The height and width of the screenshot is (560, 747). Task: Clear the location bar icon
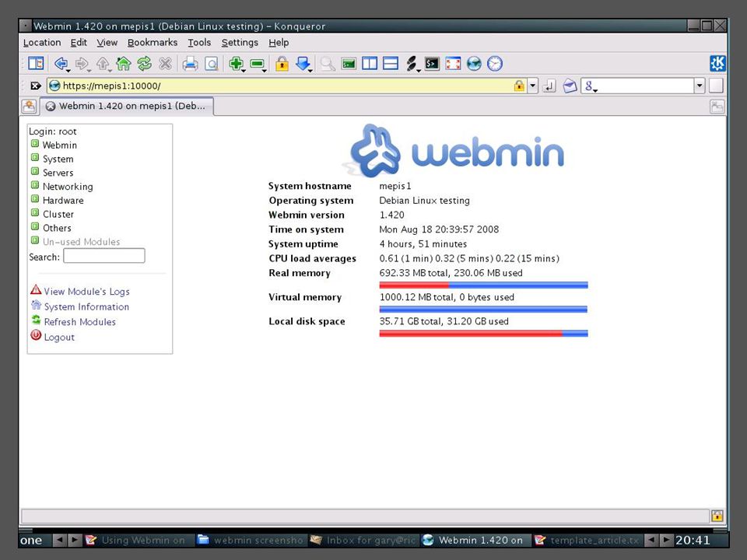(35, 86)
